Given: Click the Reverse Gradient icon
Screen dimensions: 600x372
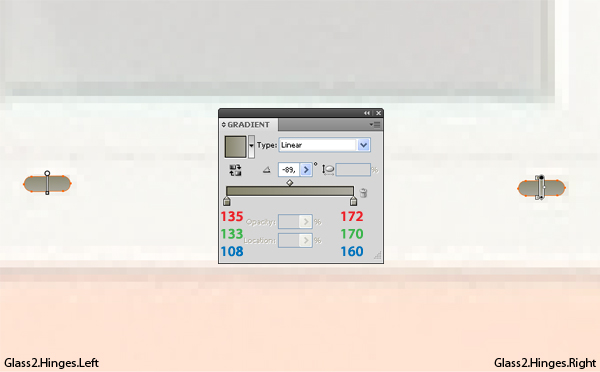Looking at the screenshot, I should [x=235, y=170].
